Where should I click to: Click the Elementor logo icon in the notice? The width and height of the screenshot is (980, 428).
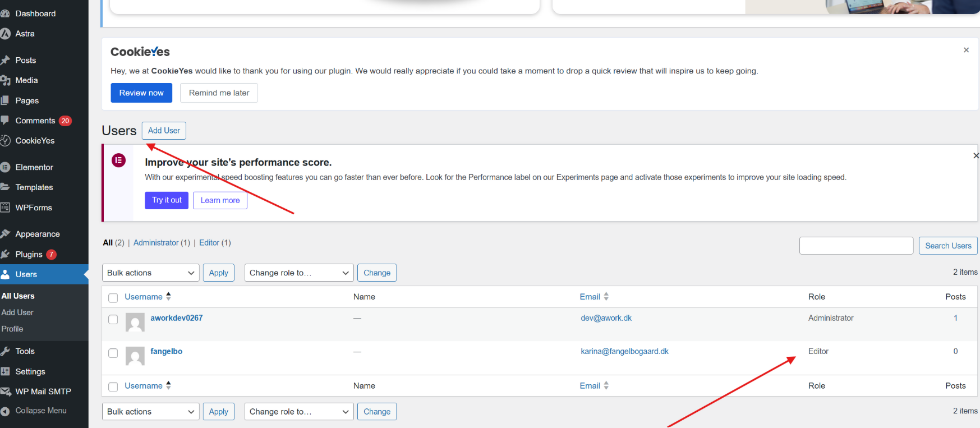pyautogui.click(x=118, y=160)
